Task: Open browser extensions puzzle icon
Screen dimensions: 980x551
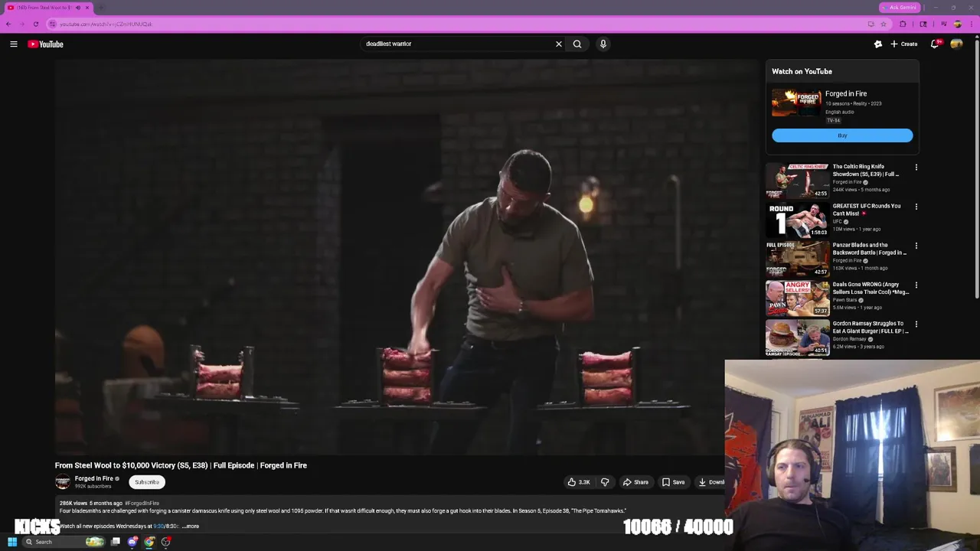Action: (x=903, y=24)
